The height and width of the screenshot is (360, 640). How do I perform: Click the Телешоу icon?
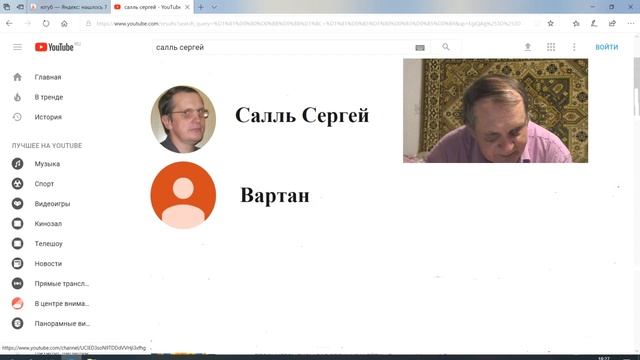point(17,244)
